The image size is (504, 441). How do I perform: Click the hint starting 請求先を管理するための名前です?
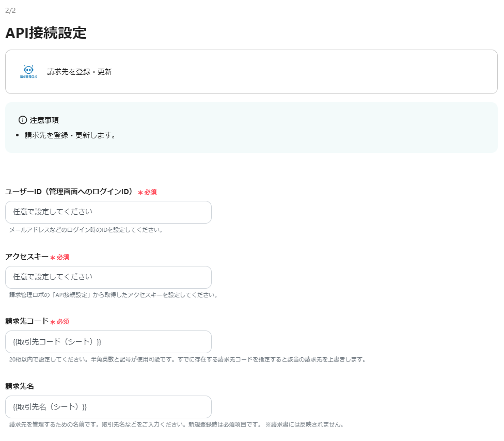click(x=177, y=424)
